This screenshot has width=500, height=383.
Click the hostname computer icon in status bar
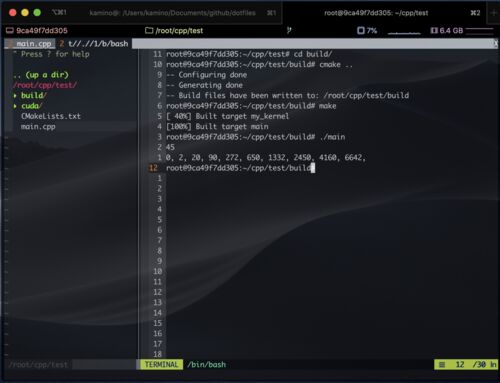pos(10,31)
